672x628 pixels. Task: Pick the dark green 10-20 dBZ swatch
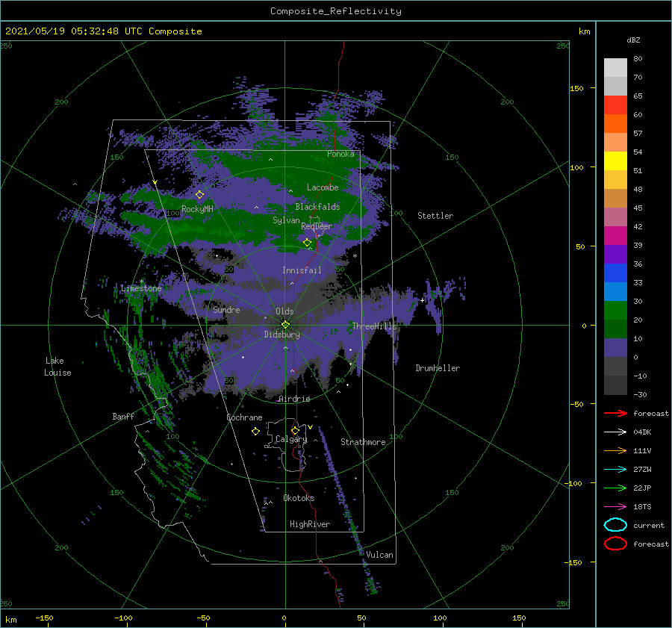(615, 329)
